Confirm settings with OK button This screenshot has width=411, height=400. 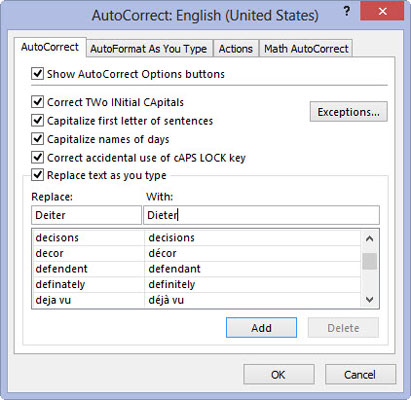point(279,374)
